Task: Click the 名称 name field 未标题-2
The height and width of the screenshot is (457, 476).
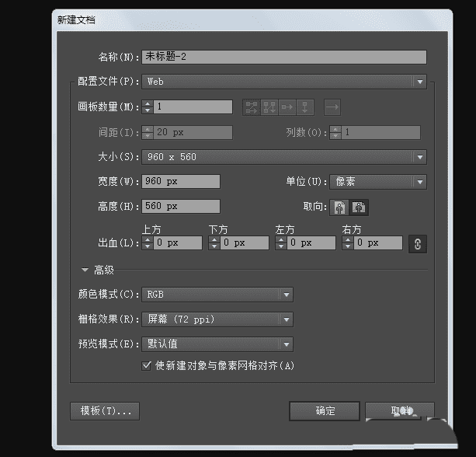Action: 284,57
